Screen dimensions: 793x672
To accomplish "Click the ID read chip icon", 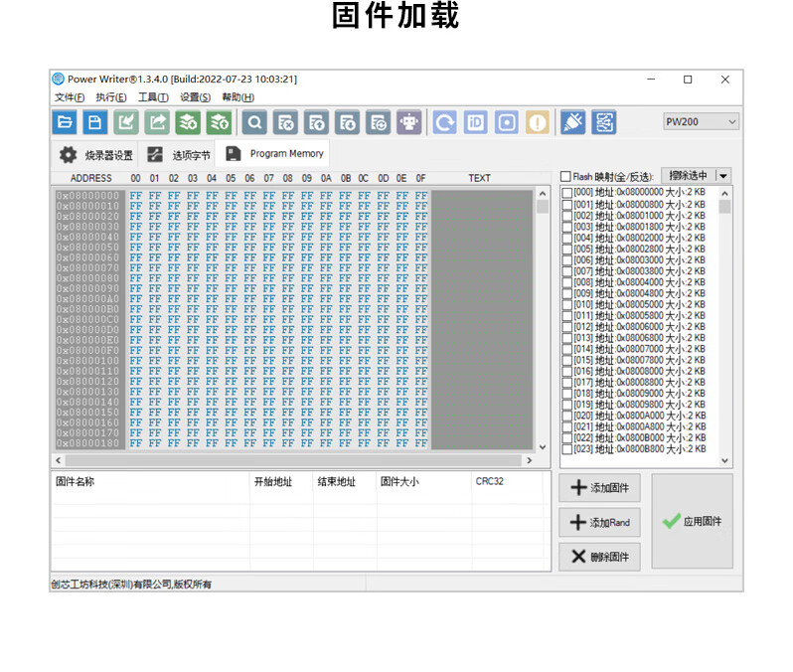I will coord(476,122).
